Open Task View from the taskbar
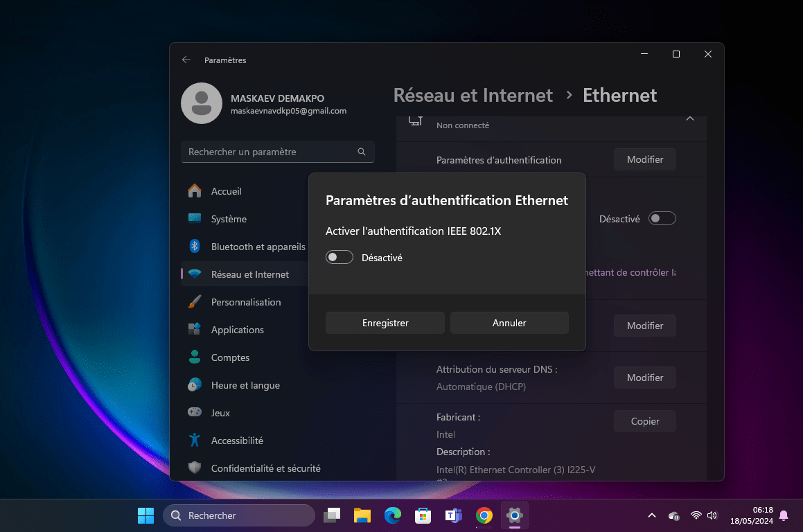Image resolution: width=803 pixels, height=532 pixels. tap(332, 515)
